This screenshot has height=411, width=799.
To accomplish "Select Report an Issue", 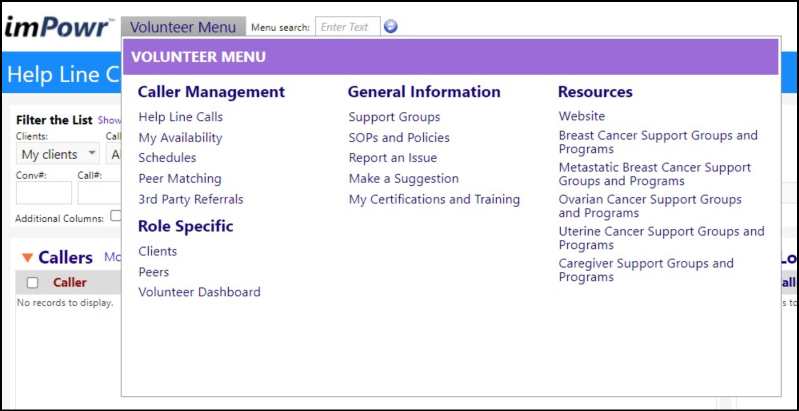I will [x=393, y=158].
